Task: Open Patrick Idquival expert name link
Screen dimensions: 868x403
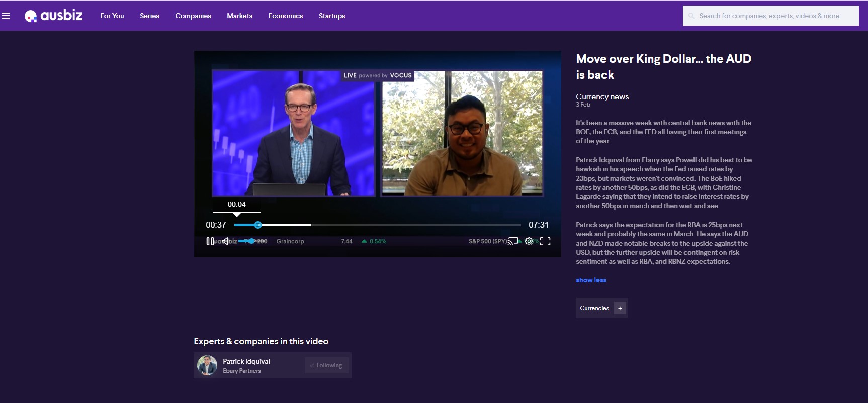Action: (x=246, y=361)
